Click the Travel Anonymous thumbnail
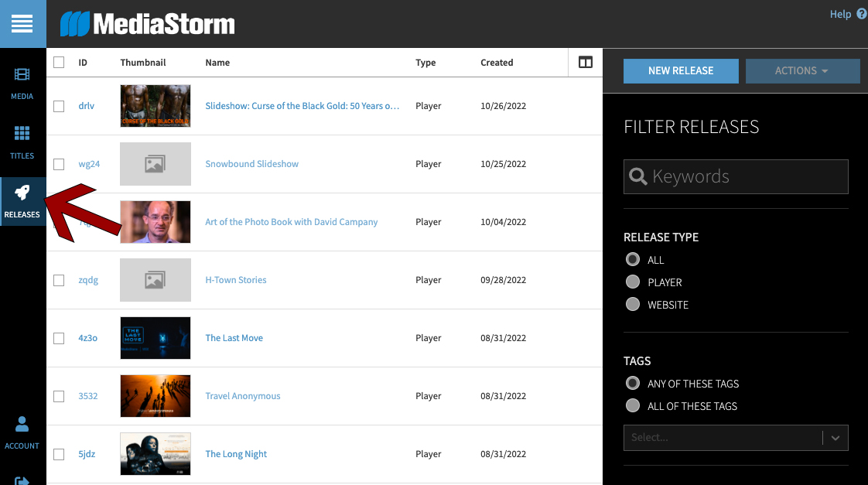 155,395
